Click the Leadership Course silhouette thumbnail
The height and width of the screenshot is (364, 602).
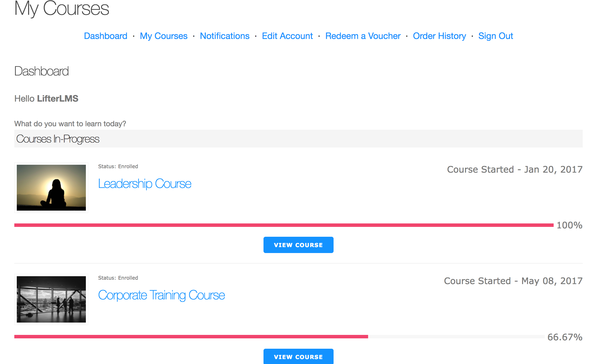tap(51, 188)
